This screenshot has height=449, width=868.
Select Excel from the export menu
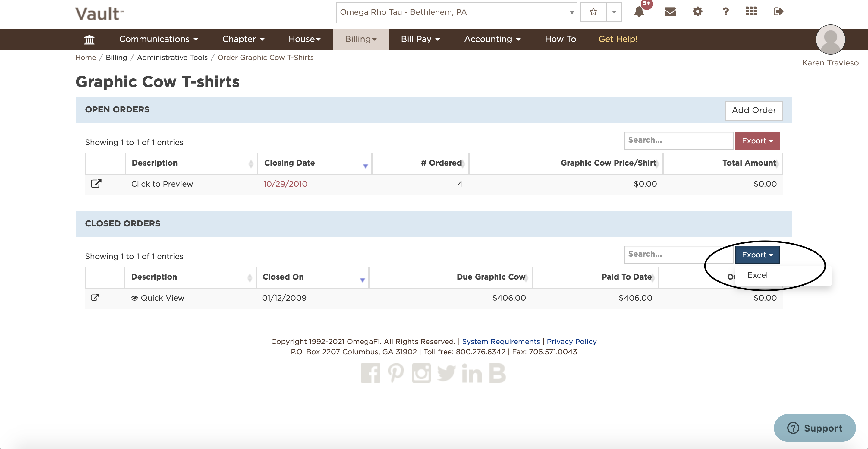[757, 275]
